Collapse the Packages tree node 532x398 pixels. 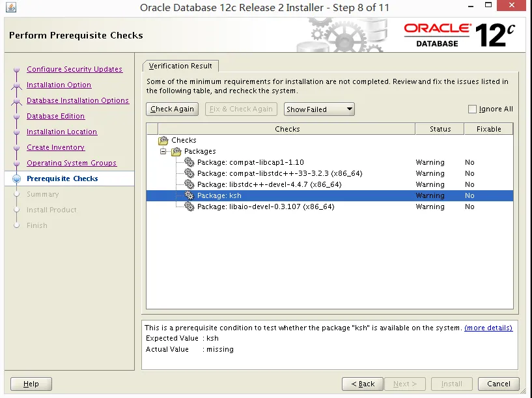click(x=163, y=151)
